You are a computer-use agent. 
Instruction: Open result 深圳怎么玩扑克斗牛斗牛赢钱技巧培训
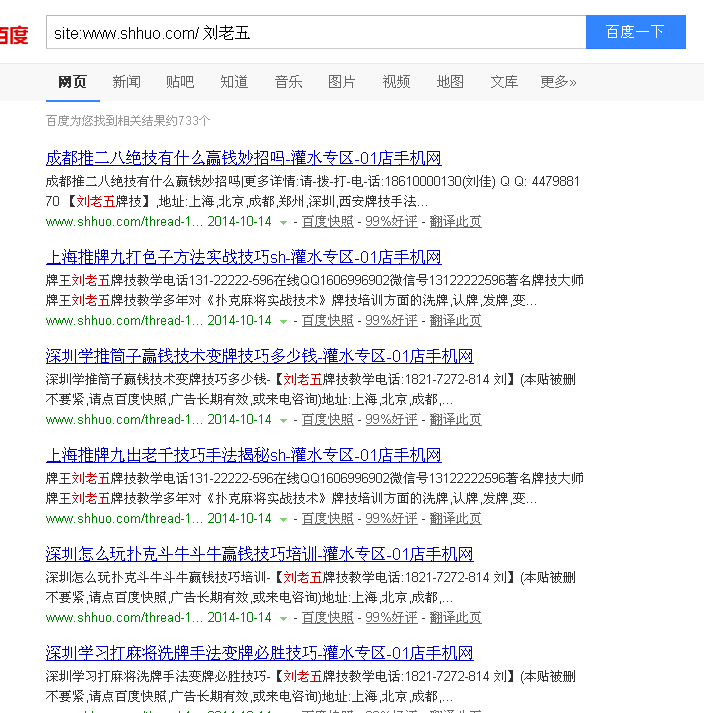click(x=259, y=554)
